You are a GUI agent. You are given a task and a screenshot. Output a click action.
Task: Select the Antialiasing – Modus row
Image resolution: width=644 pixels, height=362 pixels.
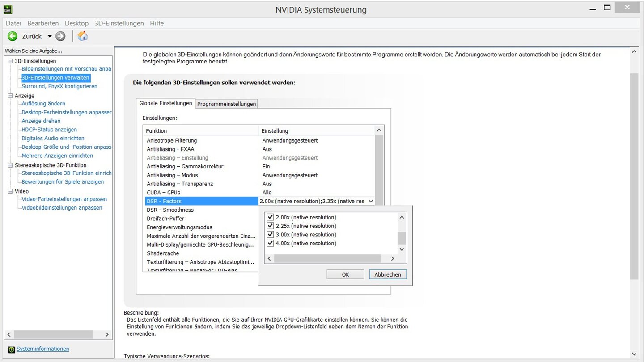260,175
